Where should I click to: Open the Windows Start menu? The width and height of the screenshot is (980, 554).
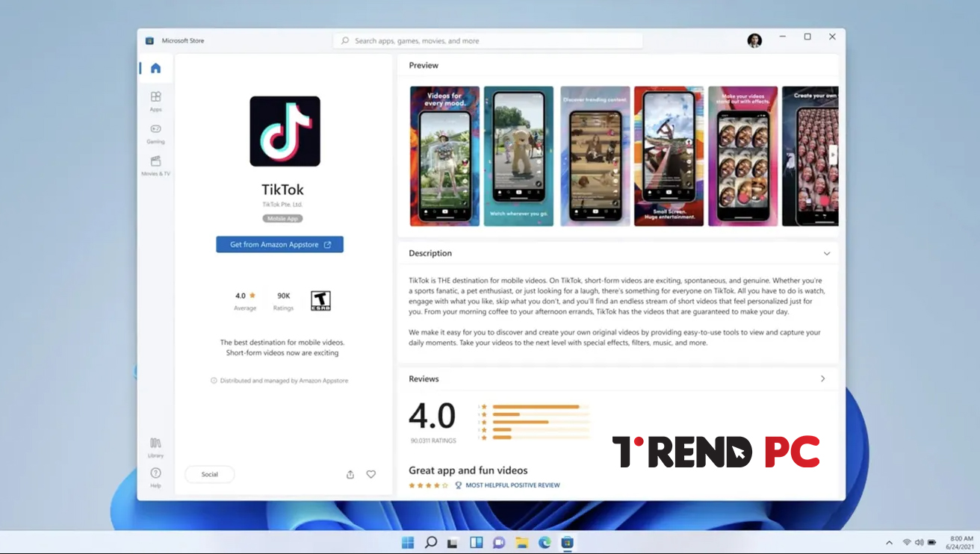click(408, 543)
